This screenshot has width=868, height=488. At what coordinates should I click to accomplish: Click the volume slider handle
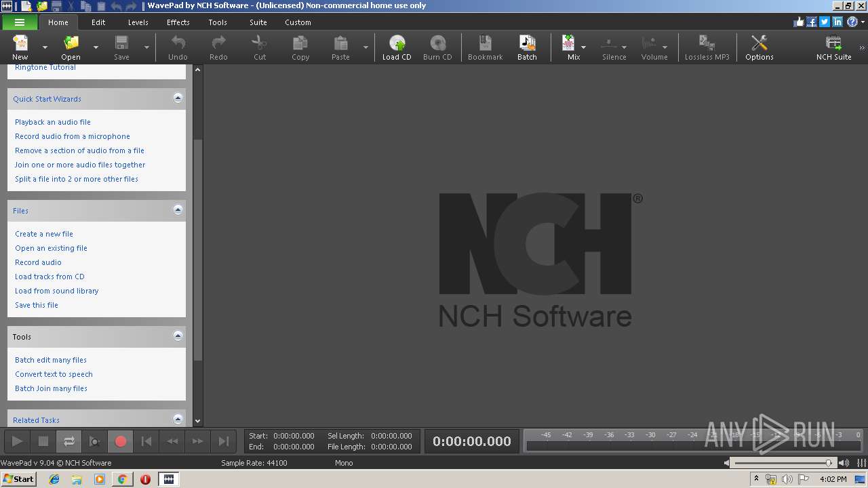[x=829, y=463]
